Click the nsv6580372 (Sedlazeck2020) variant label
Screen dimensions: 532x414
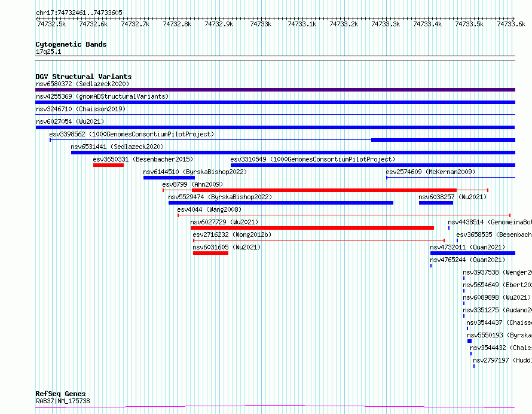point(82,84)
